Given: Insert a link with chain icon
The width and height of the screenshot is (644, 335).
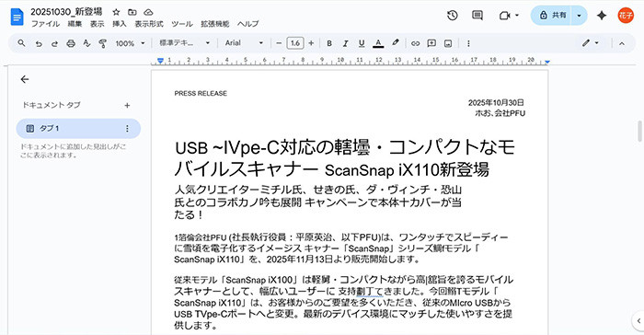Looking at the screenshot, I should [415, 43].
